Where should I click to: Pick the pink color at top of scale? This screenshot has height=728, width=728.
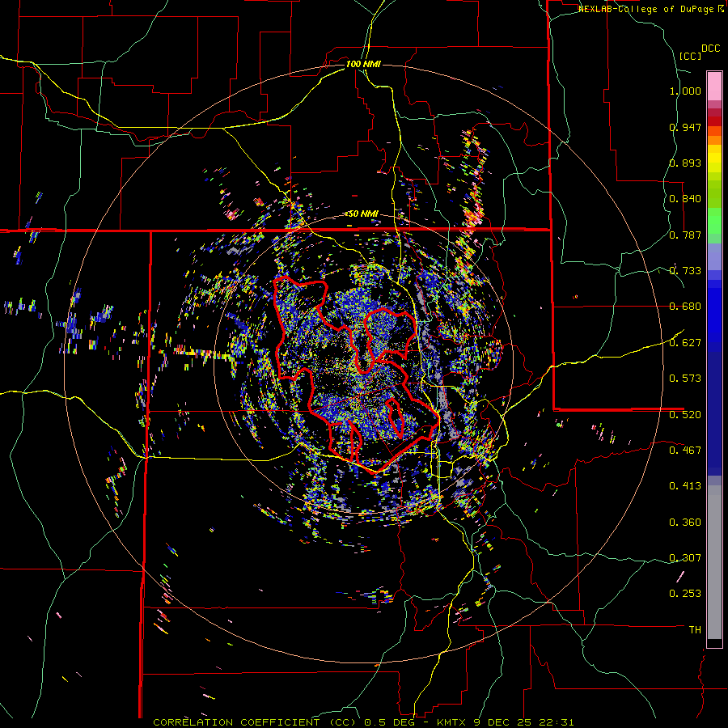click(x=714, y=86)
